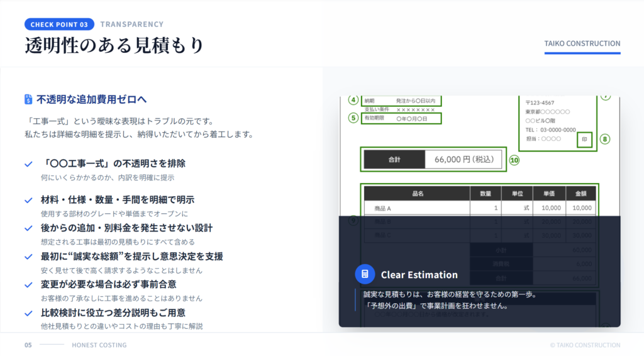Click the © TAIKO CONSTRUCTION footer text
644x356 pixels.
(584, 345)
